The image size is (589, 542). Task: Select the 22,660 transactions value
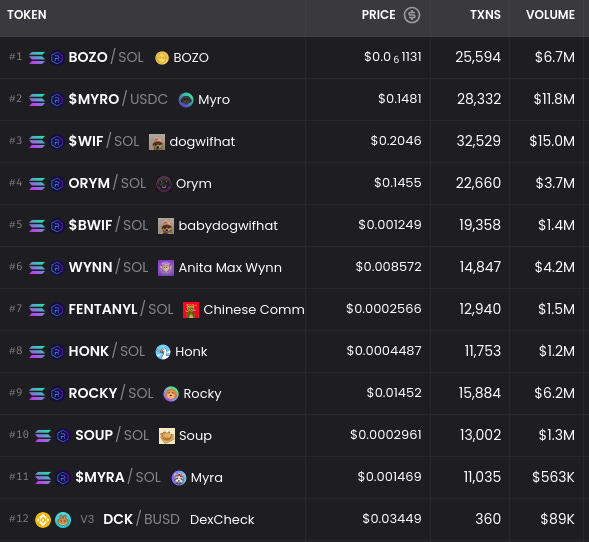[x=478, y=183]
